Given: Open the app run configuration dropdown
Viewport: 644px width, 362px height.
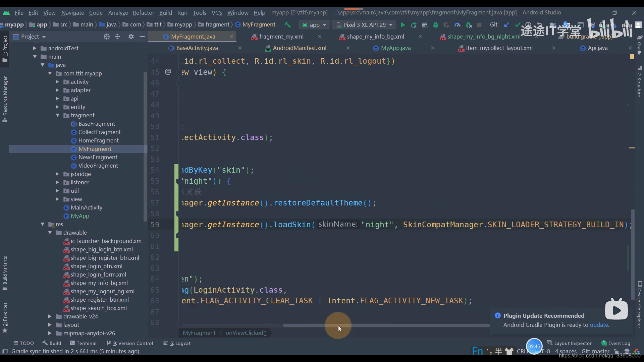Looking at the screenshot, I should click(x=314, y=25).
